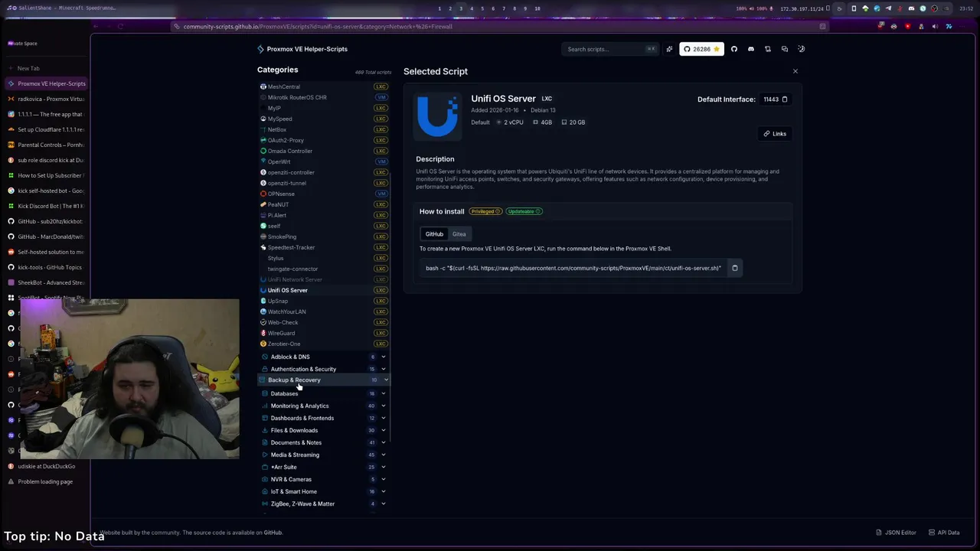Screen dimensions: 980x551
Task: Expand ZigBee, Z-Wave & Matter category
Action: tap(325, 504)
